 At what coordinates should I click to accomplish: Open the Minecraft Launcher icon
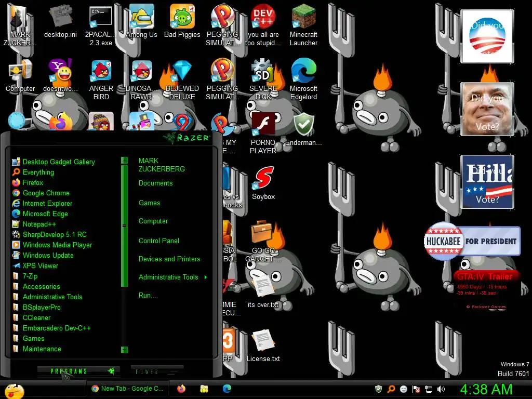[303, 24]
